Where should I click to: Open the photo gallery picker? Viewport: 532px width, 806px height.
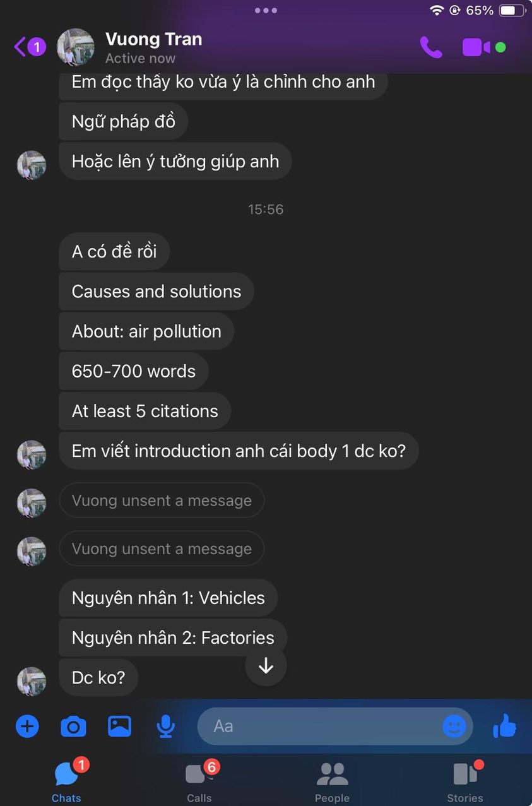point(119,726)
